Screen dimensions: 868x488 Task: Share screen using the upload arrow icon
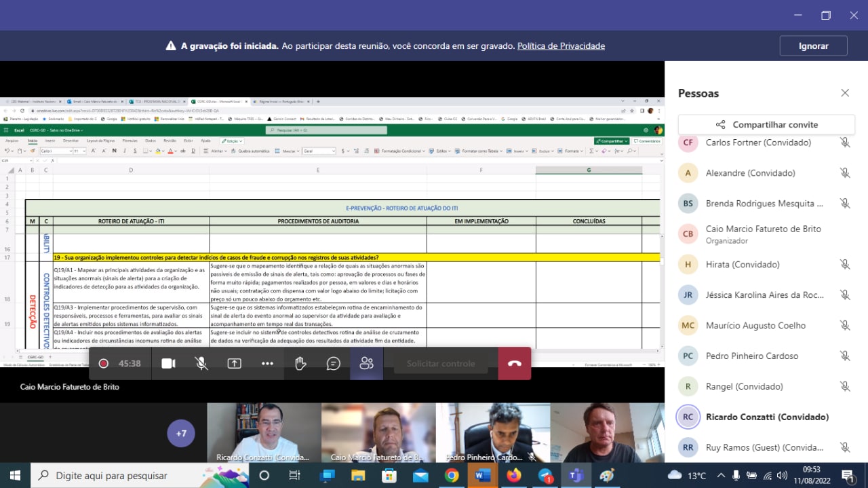[234, 363]
